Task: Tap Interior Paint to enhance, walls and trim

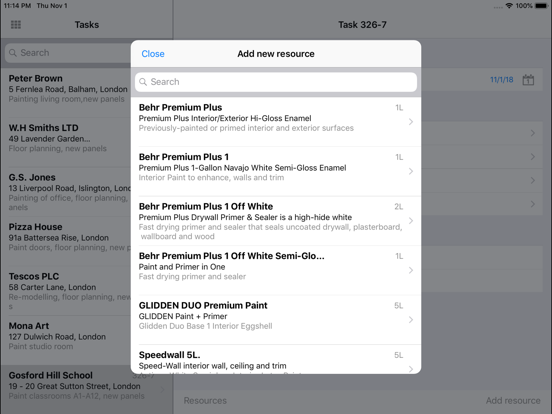Action: (x=211, y=177)
